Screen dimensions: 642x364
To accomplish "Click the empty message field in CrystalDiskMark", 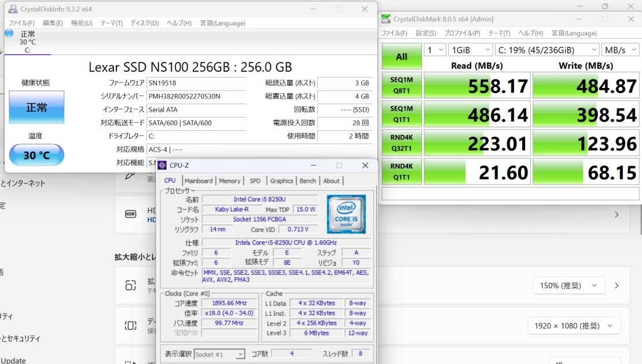I will tap(510, 193).
